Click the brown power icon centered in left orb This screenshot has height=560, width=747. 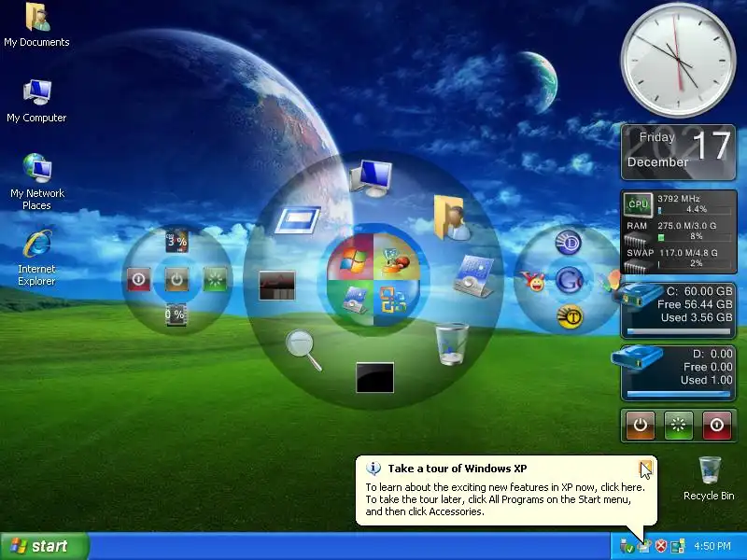coord(176,279)
